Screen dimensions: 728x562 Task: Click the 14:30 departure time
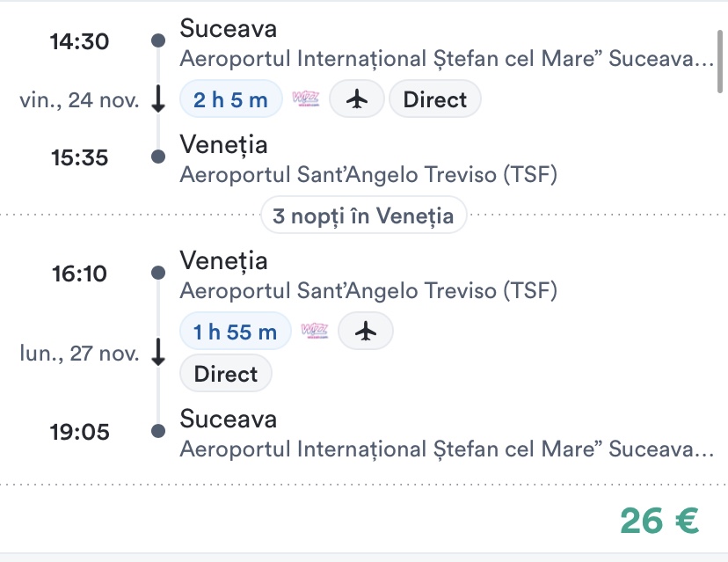point(79,40)
